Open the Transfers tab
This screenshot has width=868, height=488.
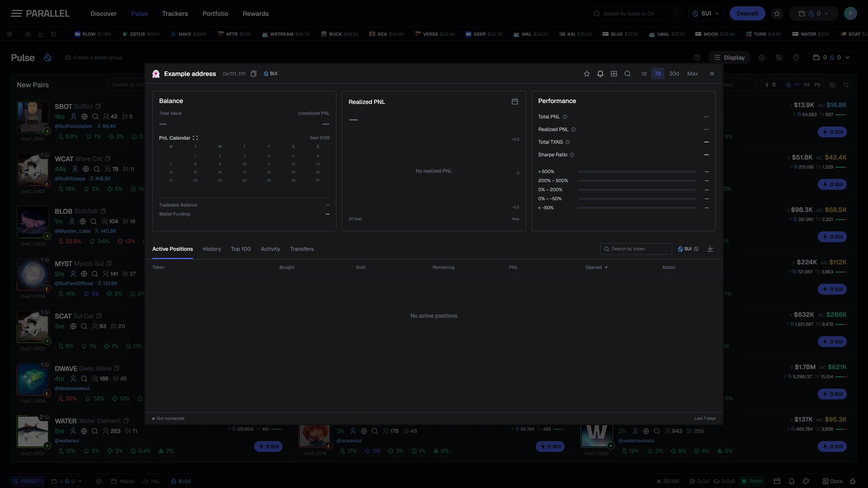(x=302, y=249)
